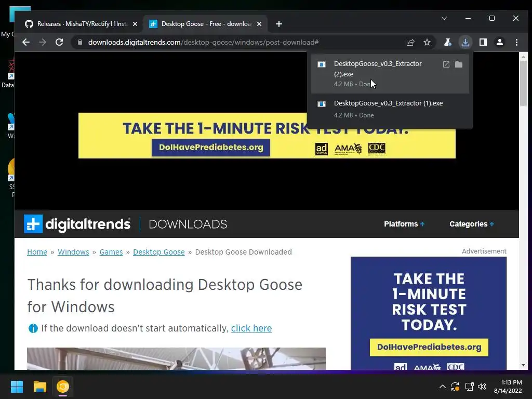Open DesktopGoose Extractor (2) in new tab icon
Viewport: 532px width, 399px height.
click(x=446, y=64)
